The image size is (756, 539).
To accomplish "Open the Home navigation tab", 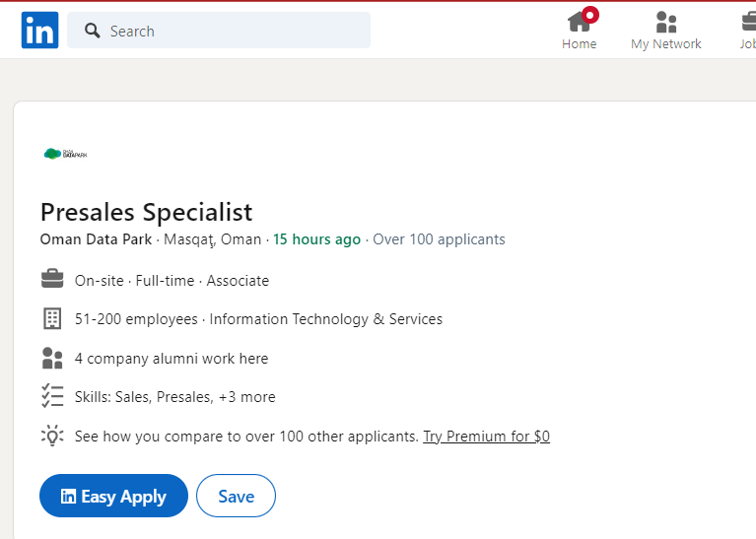I will coord(579,30).
